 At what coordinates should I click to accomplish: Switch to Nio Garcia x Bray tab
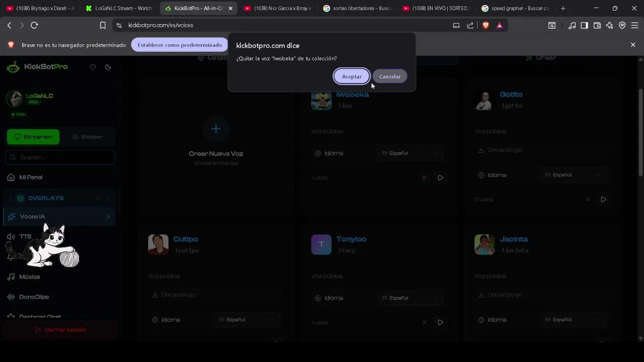278,8
